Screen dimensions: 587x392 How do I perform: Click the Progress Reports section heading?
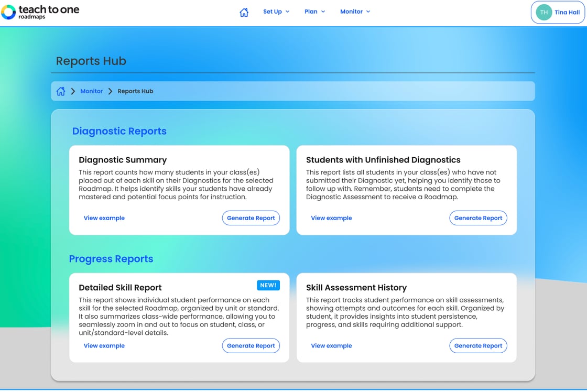(x=111, y=259)
